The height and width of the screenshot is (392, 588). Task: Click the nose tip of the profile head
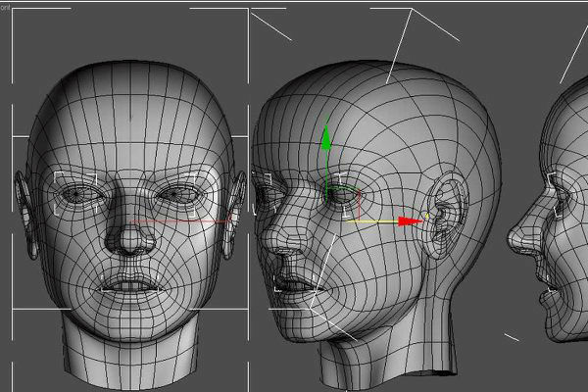point(512,240)
